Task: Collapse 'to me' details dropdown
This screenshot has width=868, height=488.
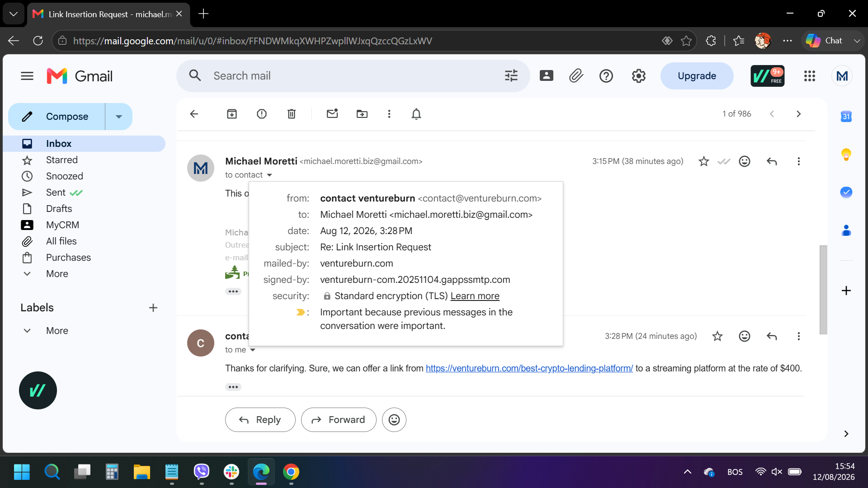Action: coord(253,350)
